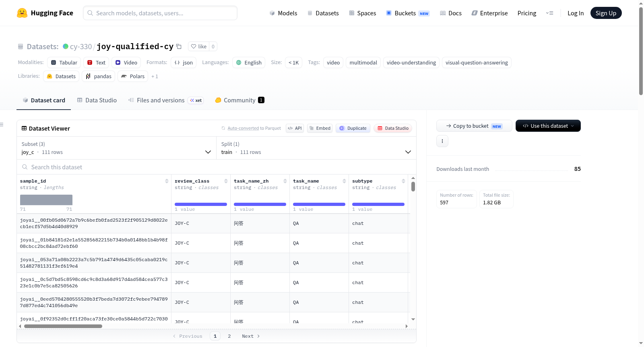
Task: Open Enterprise in the top navigation
Action: 489,13
